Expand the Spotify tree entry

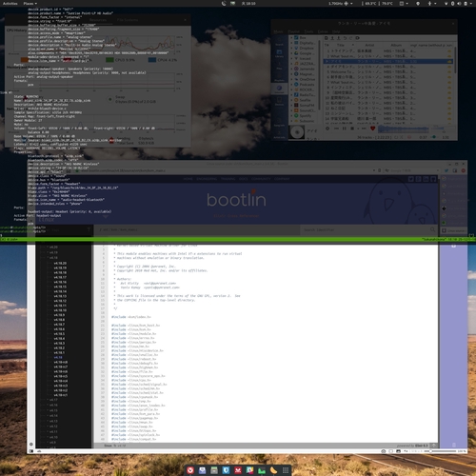pos(291,116)
